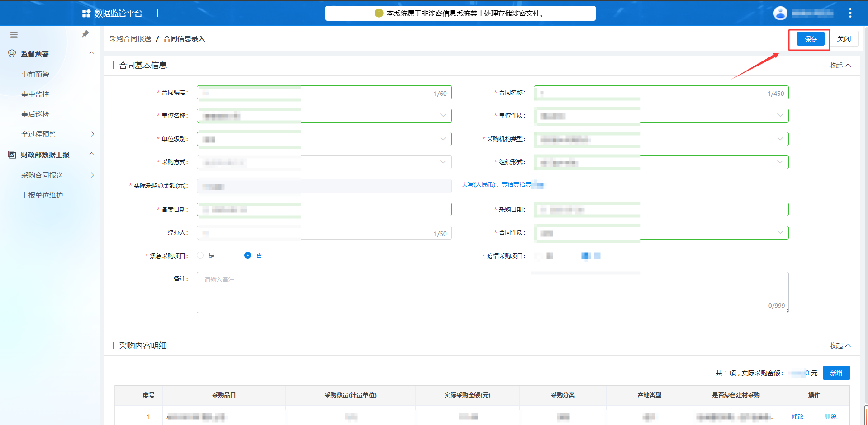Go to 上报单位维护 menu item

(x=42, y=195)
